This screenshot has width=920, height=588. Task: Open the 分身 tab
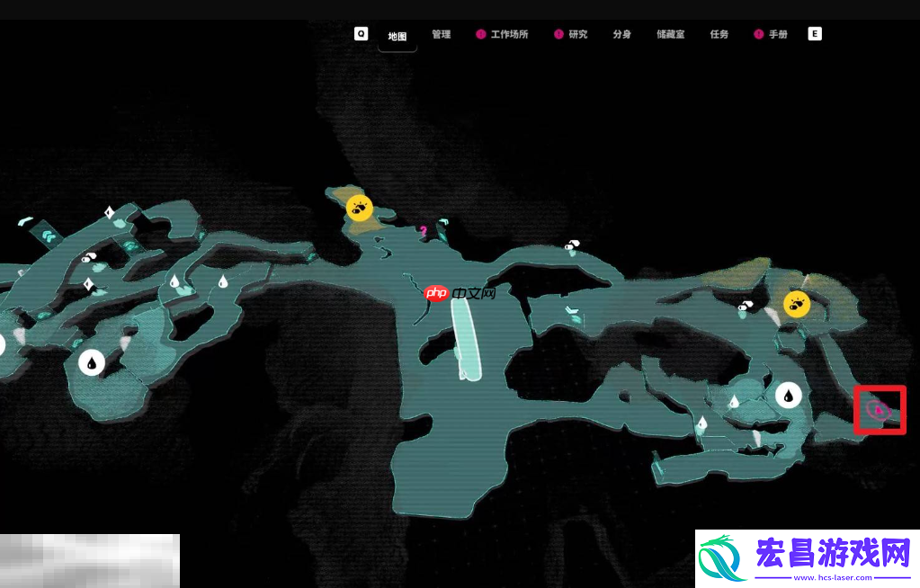coord(622,35)
